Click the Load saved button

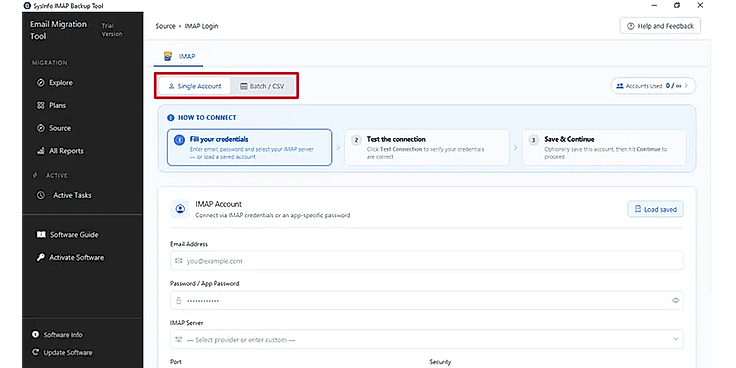coord(655,209)
